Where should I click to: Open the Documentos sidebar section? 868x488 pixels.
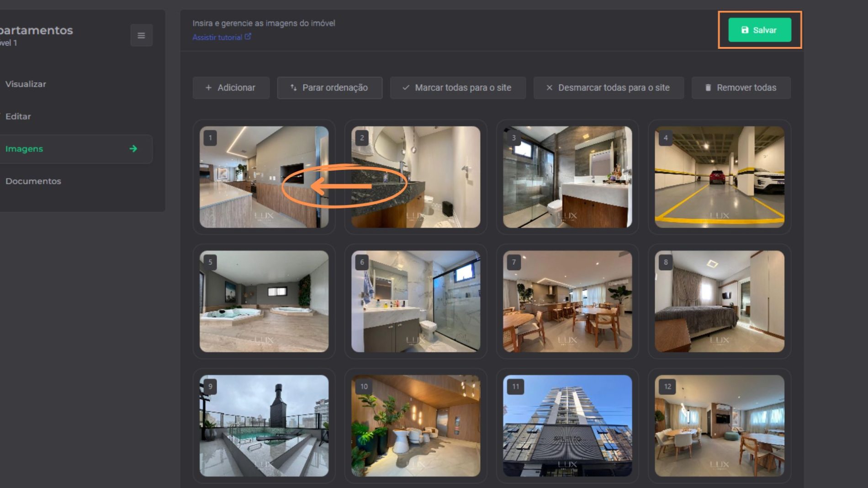(x=33, y=181)
